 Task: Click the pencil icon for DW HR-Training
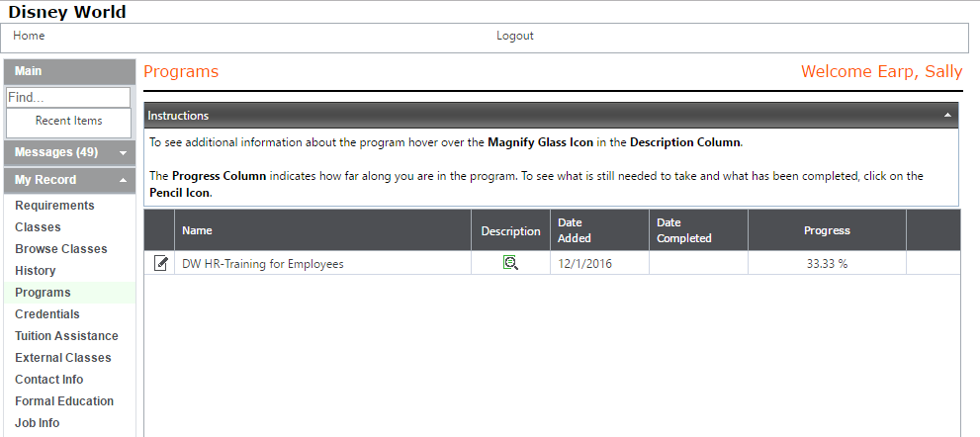160,263
